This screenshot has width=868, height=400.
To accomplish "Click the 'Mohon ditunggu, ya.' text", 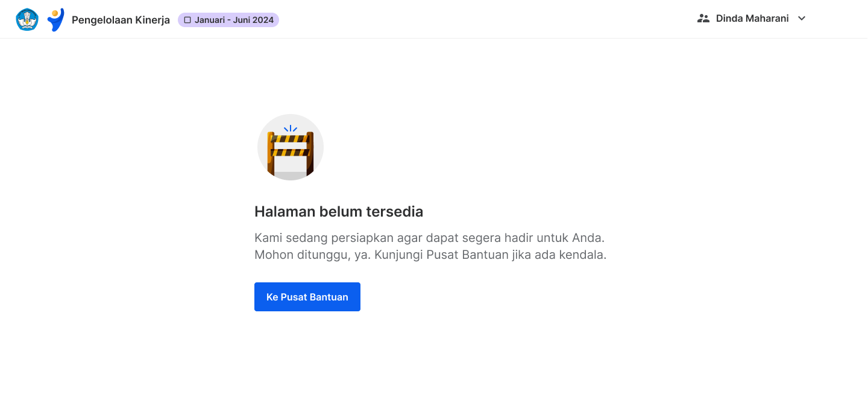I will tap(312, 255).
